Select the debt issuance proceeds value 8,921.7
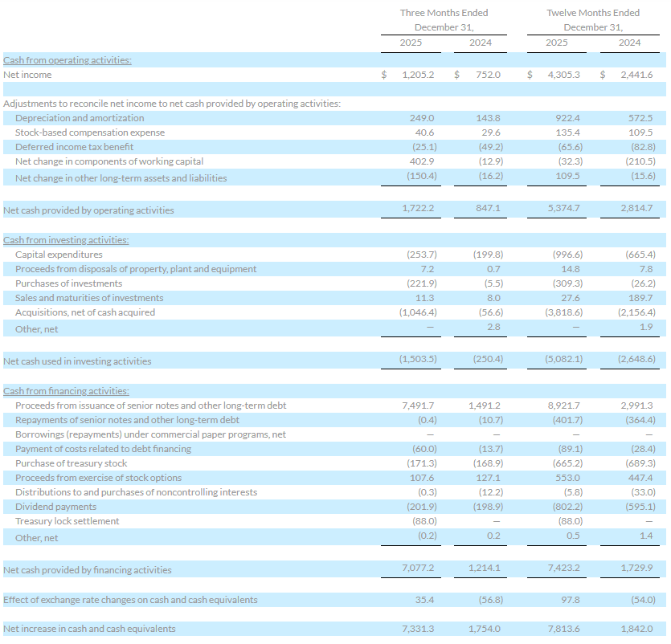 coord(564,406)
